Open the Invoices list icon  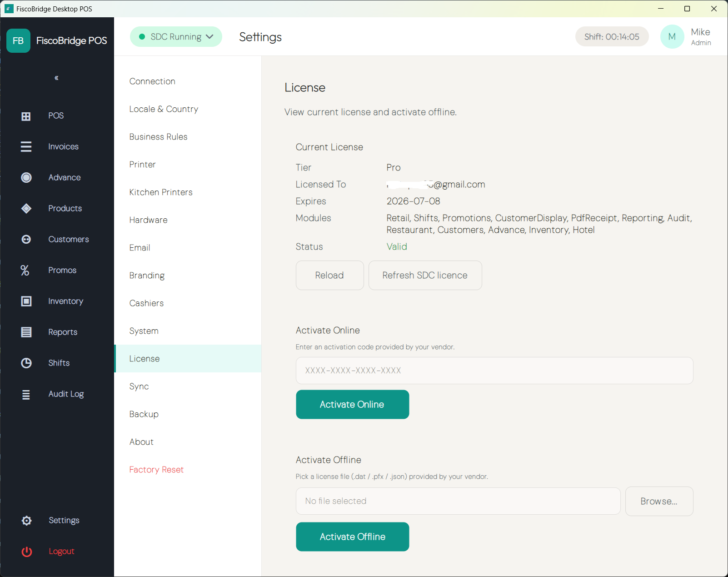26,146
